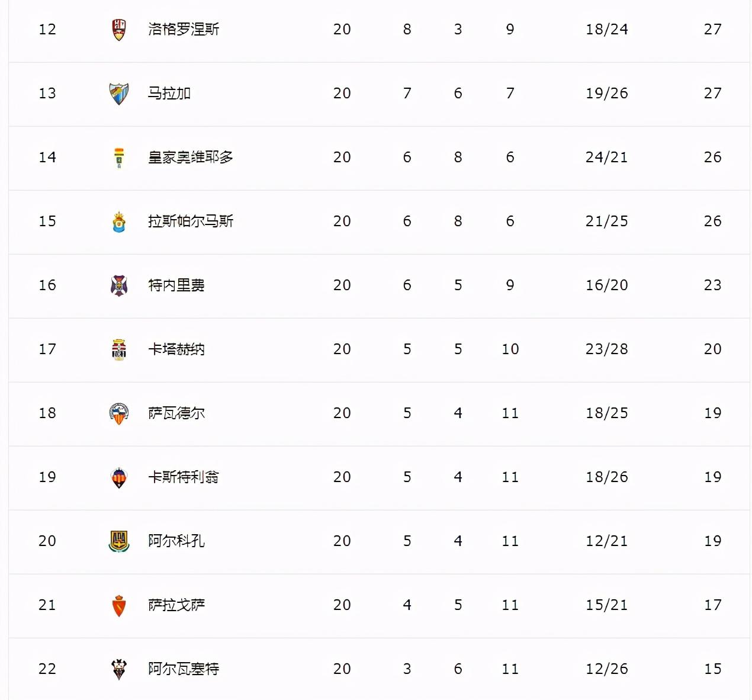Click the 阿尔科孔 team crest icon
Screen dimensions: 752x700
(119, 541)
